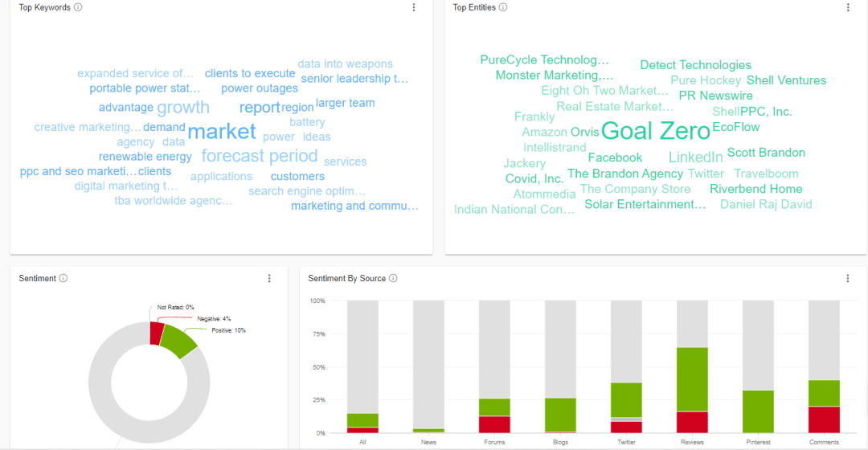Screen dimensions: 868x450
Task: Select entity 'Atommedia'
Action: [x=544, y=194]
